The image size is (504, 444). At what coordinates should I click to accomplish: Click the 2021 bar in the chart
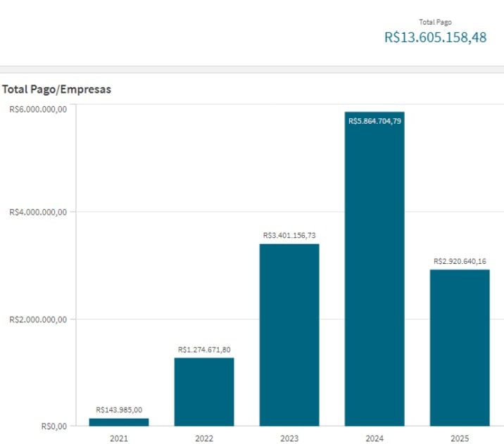pos(119,421)
